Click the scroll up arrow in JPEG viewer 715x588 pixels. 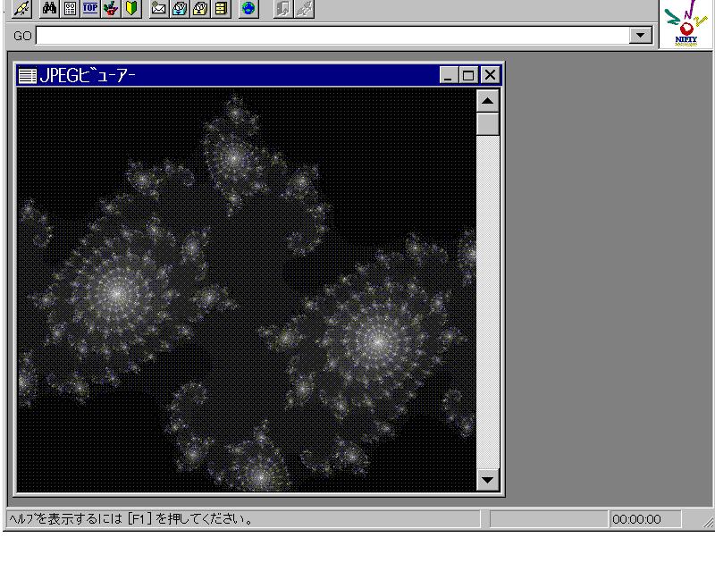click(487, 100)
